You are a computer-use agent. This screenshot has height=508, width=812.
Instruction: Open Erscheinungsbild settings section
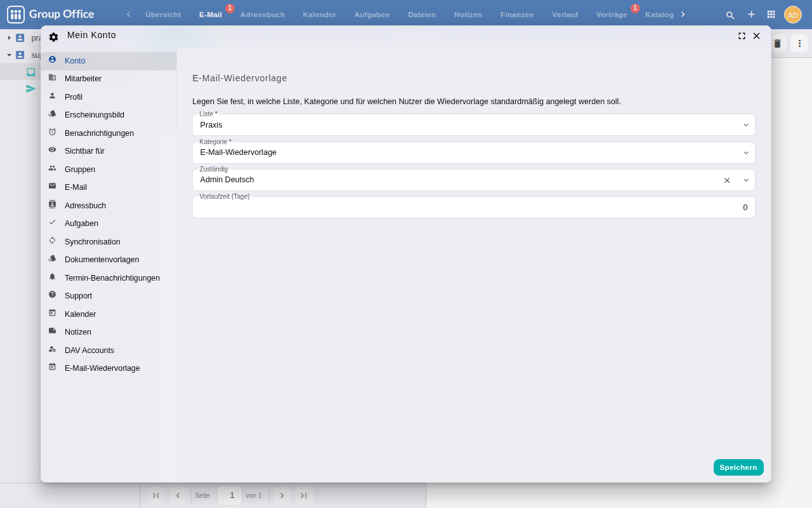click(x=108, y=115)
